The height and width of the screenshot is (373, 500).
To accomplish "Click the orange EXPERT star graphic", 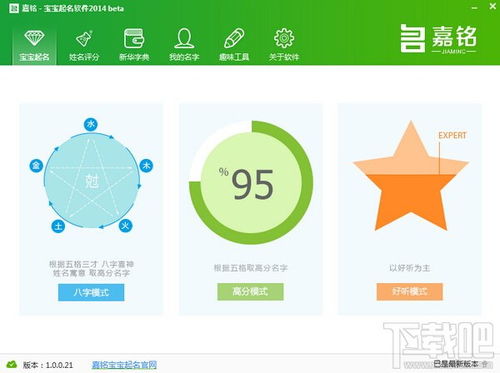I will [x=411, y=176].
